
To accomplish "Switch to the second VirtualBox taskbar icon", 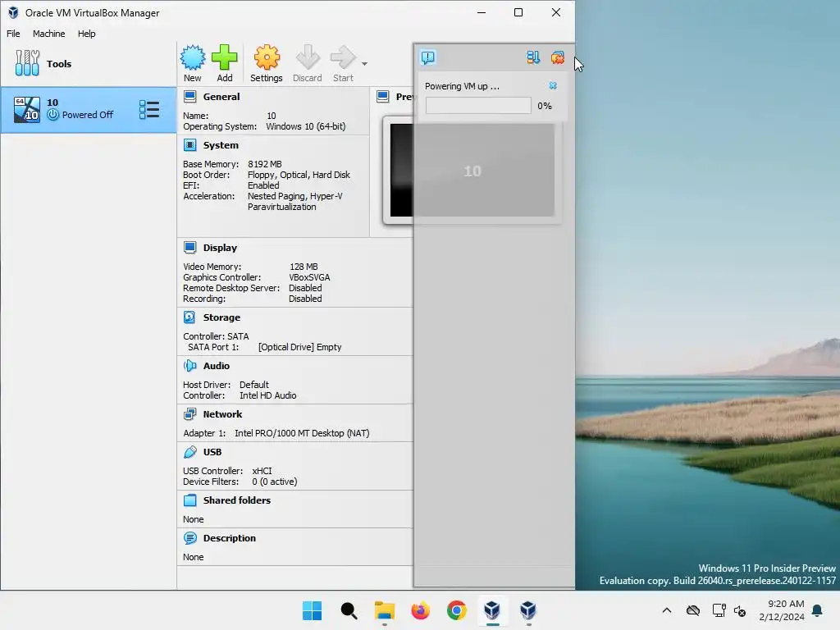I will [x=528, y=610].
